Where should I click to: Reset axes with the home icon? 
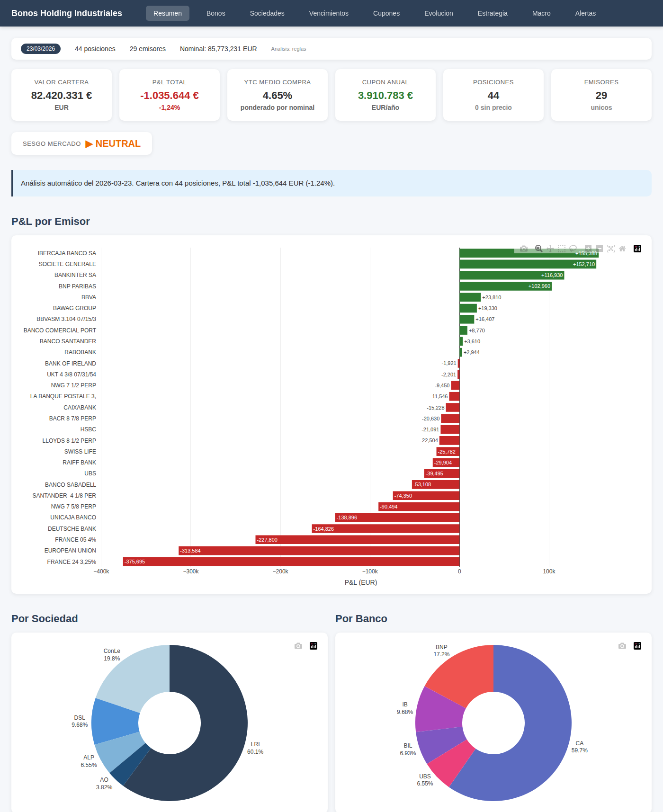tap(622, 249)
